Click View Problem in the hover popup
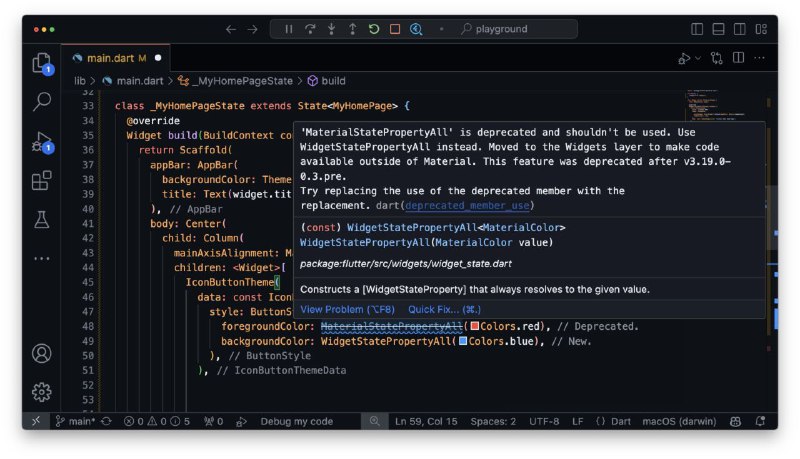The width and height of the screenshot is (800, 459). point(347,310)
